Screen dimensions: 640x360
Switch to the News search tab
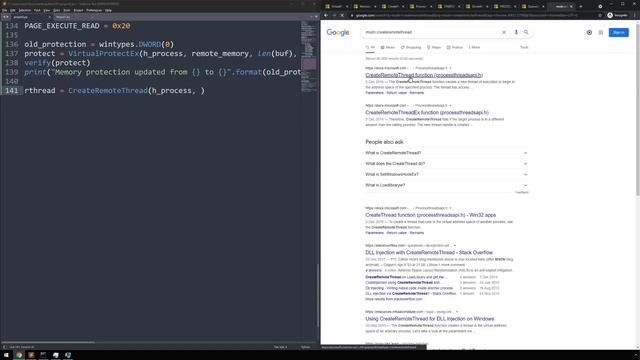pos(388,48)
